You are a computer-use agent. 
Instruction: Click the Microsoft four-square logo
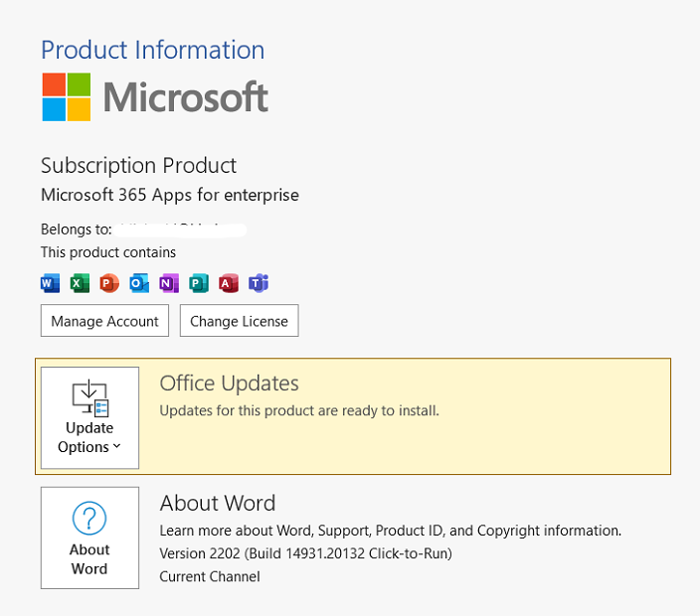67,97
